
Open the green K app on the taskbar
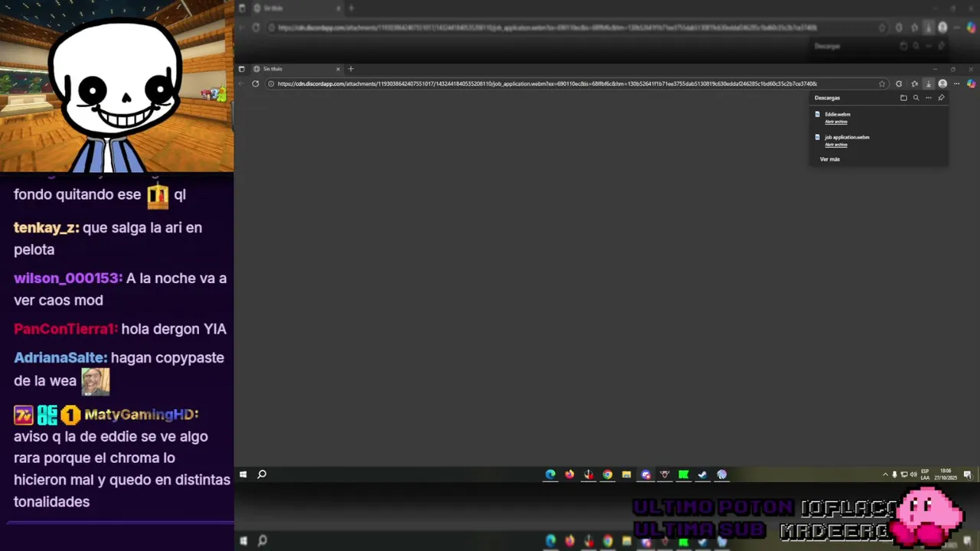684,474
